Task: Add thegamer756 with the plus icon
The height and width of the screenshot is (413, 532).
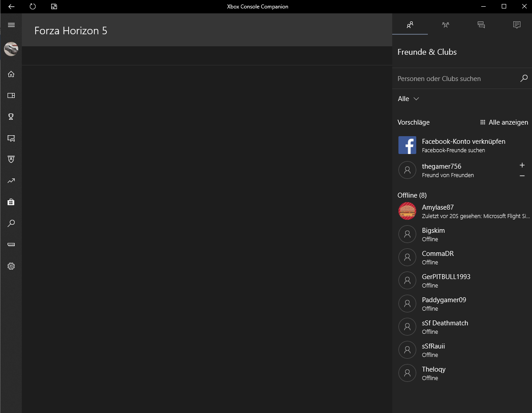Action: tap(522, 165)
